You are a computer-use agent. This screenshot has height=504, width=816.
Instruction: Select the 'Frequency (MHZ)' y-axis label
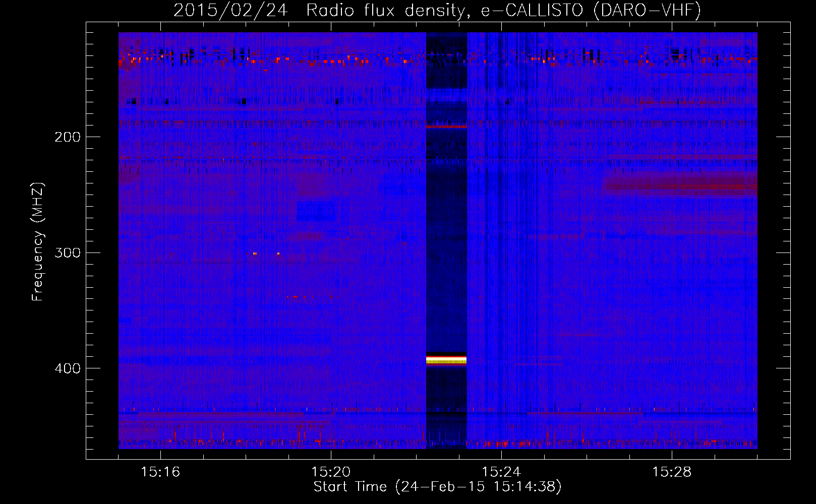(38, 242)
